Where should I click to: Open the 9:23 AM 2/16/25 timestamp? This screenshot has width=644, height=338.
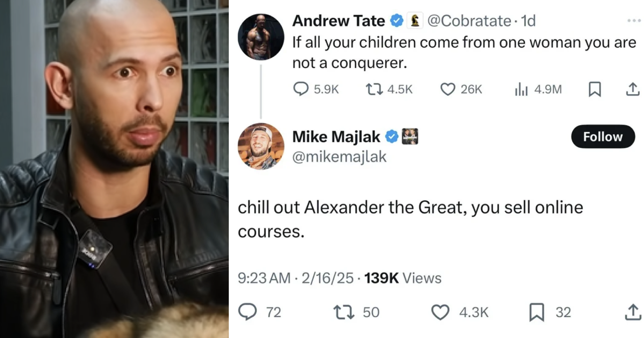[296, 278]
